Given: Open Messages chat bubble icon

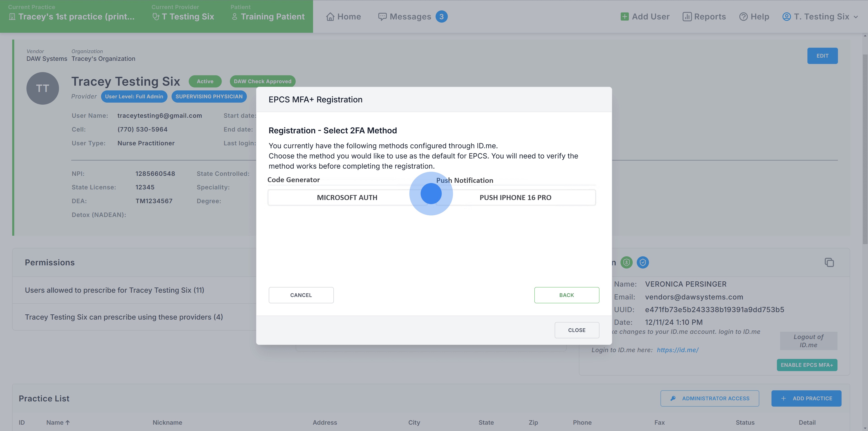Looking at the screenshot, I should [382, 16].
